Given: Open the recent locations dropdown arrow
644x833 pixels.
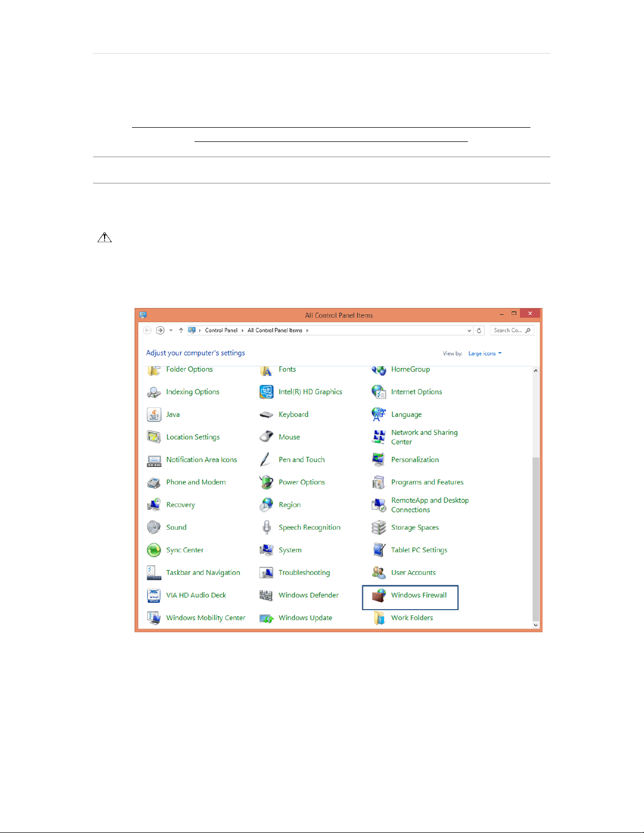Looking at the screenshot, I should (x=171, y=331).
